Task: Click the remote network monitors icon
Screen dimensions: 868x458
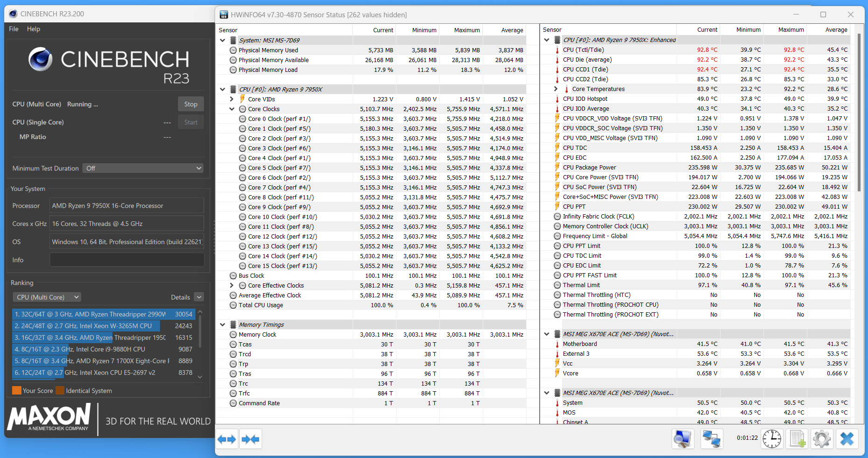Action: [712, 439]
